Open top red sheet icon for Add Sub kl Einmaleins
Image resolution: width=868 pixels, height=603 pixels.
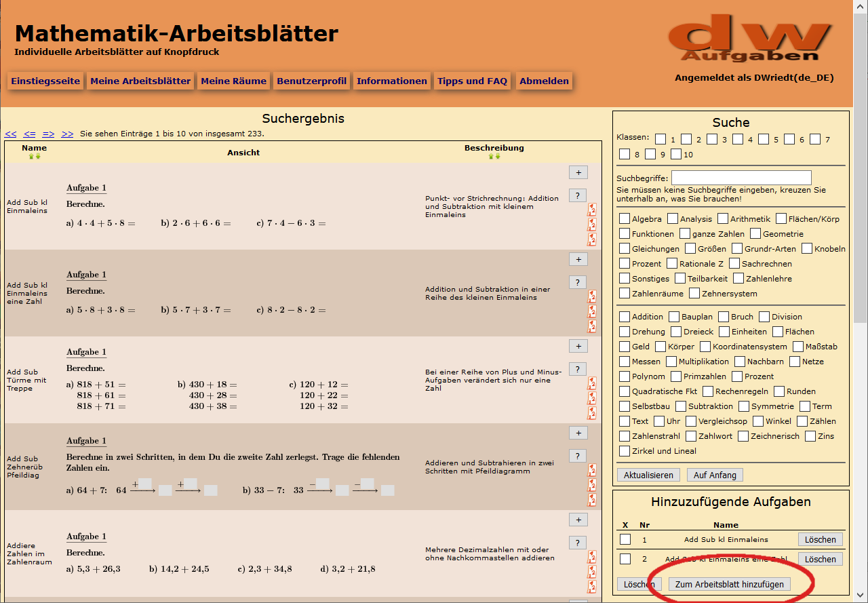(592, 209)
